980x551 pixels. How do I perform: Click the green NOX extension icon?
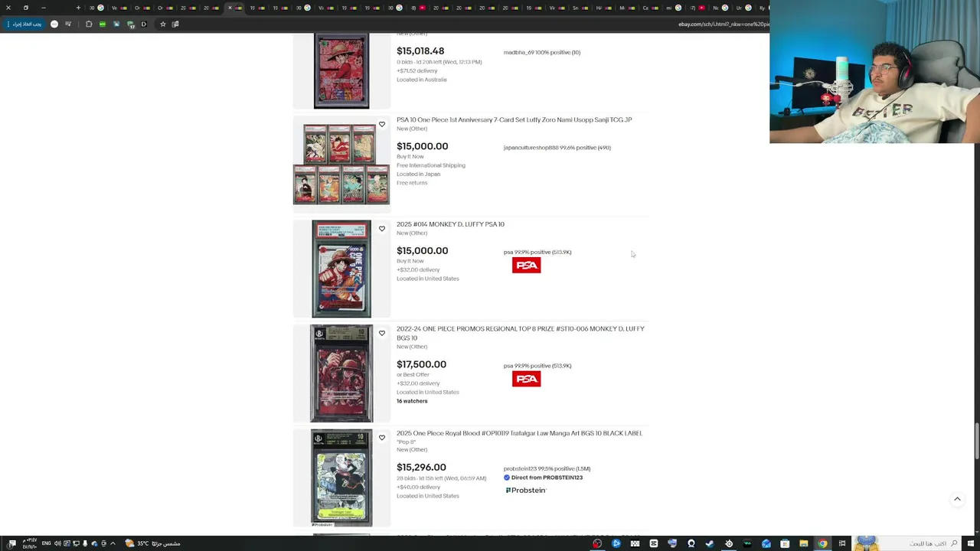102,24
